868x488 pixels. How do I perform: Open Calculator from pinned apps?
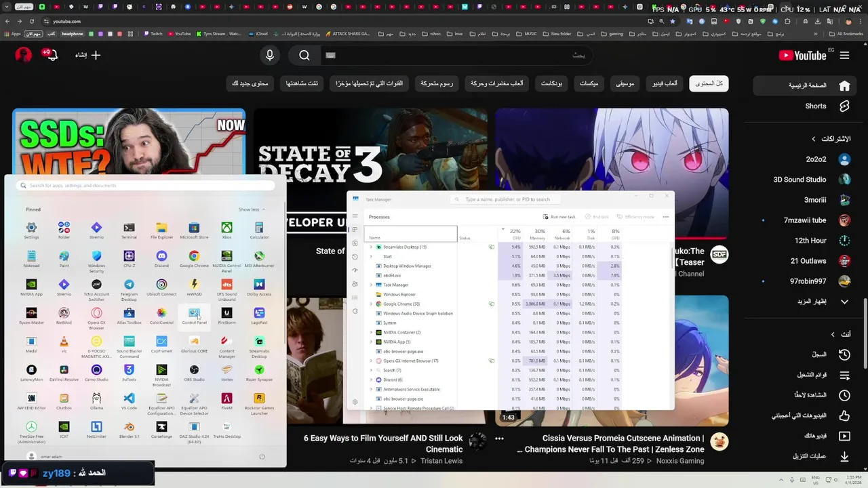point(259,230)
